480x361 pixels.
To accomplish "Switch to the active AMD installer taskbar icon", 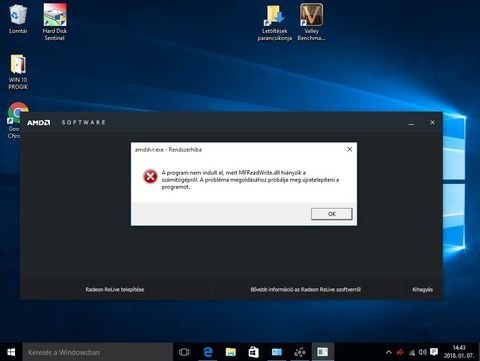I will pyautogui.click(x=323, y=352).
